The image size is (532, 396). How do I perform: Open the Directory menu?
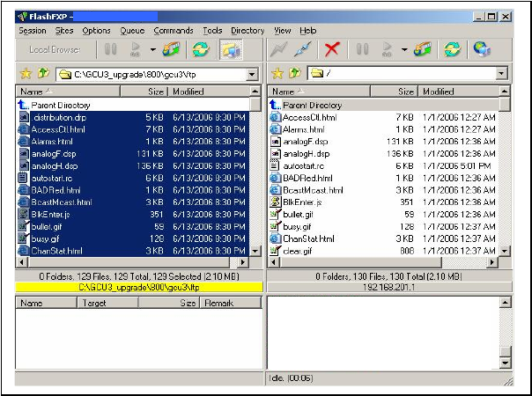click(248, 31)
